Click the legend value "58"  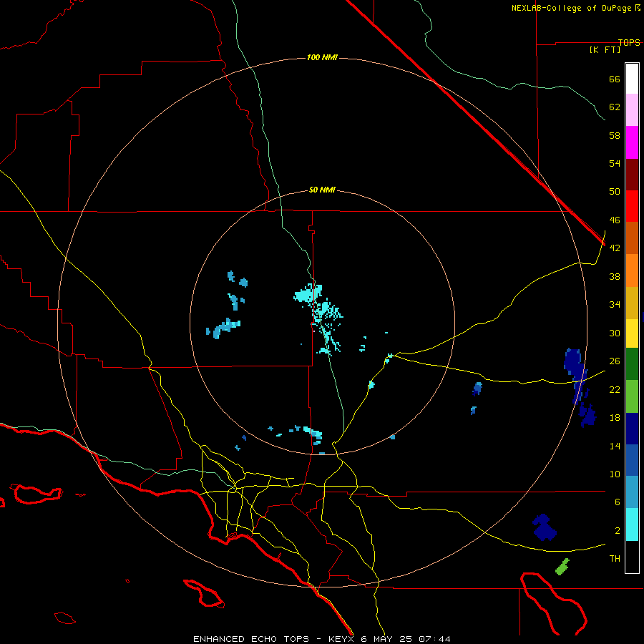tap(615, 135)
